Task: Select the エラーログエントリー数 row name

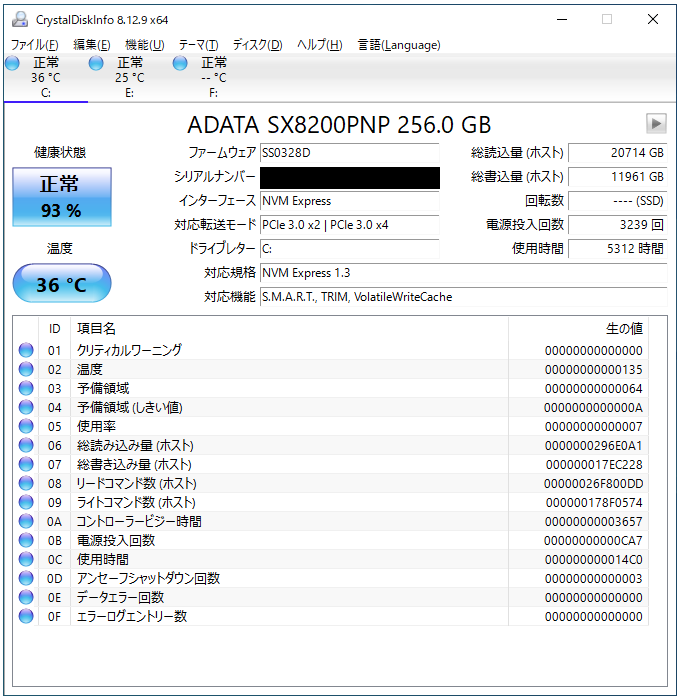Action: pyautogui.click(x=132, y=616)
